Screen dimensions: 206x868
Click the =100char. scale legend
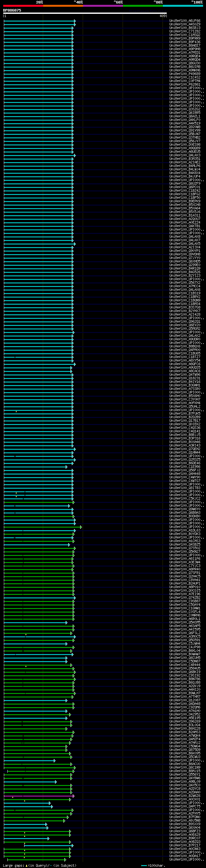(154, 865)
